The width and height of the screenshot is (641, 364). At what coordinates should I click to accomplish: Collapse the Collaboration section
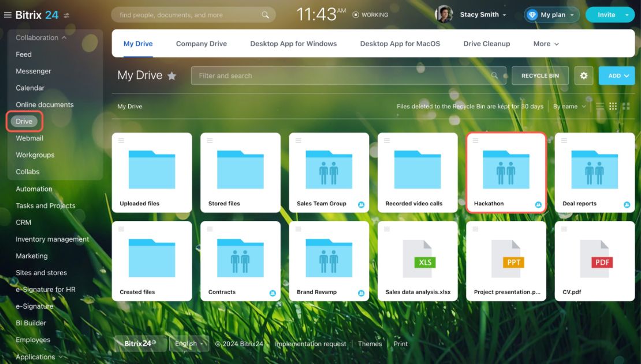(41, 37)
